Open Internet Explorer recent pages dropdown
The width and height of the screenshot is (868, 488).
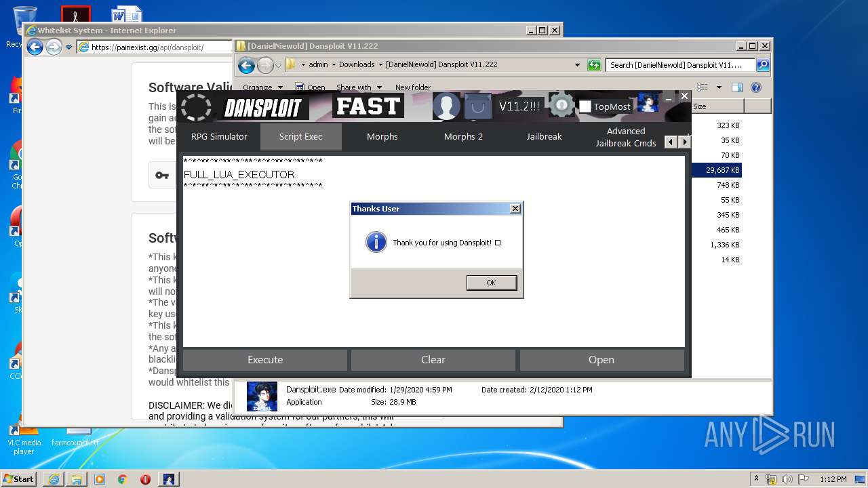point(68,47)
